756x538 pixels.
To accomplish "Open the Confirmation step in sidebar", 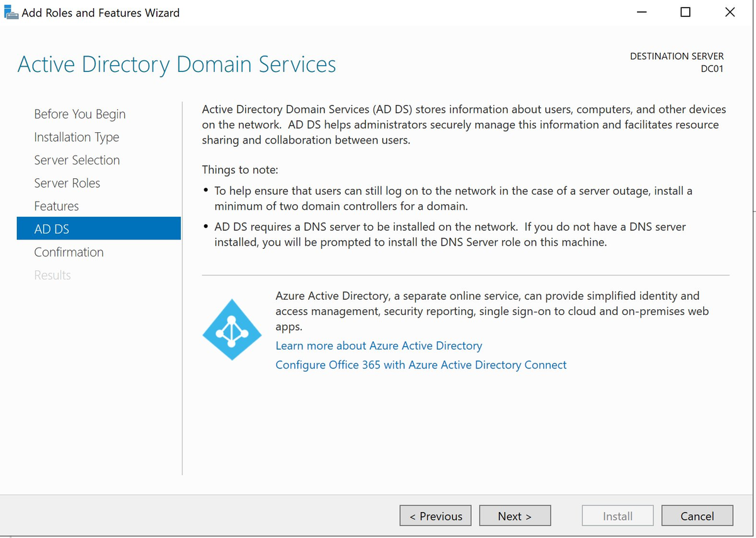I will pyautogui.click(x=69, y=252).
